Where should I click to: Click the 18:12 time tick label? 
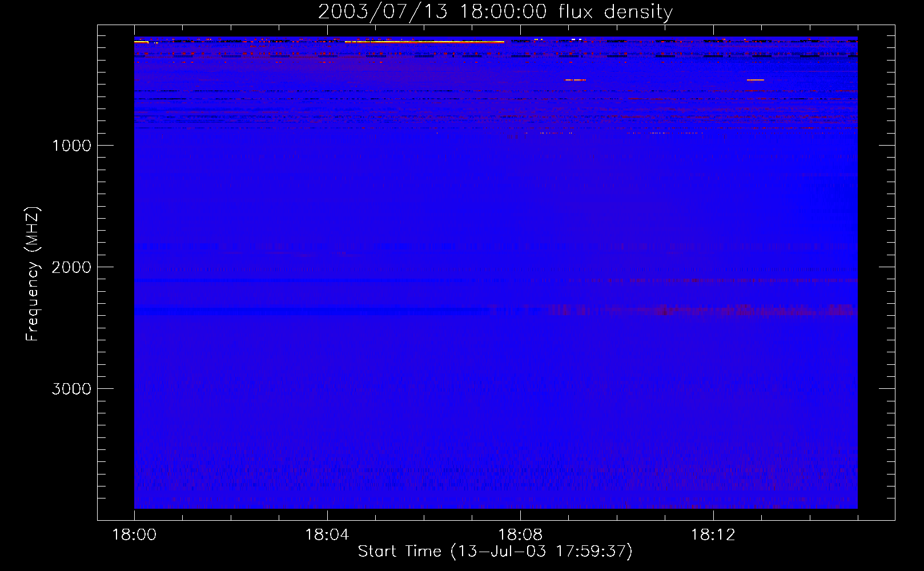coord(713,535)
